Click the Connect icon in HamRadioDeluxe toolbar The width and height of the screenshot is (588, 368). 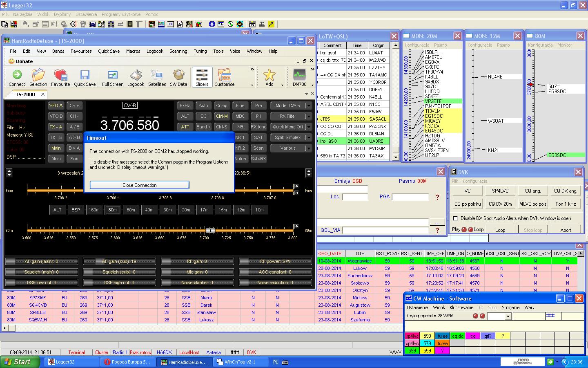17,77
